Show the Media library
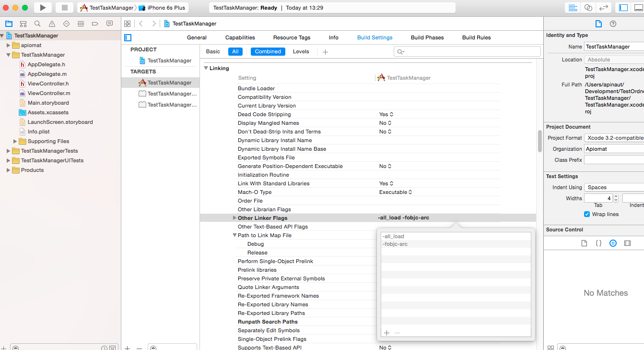This screenshot has width=644, height=350. (627, 243)
